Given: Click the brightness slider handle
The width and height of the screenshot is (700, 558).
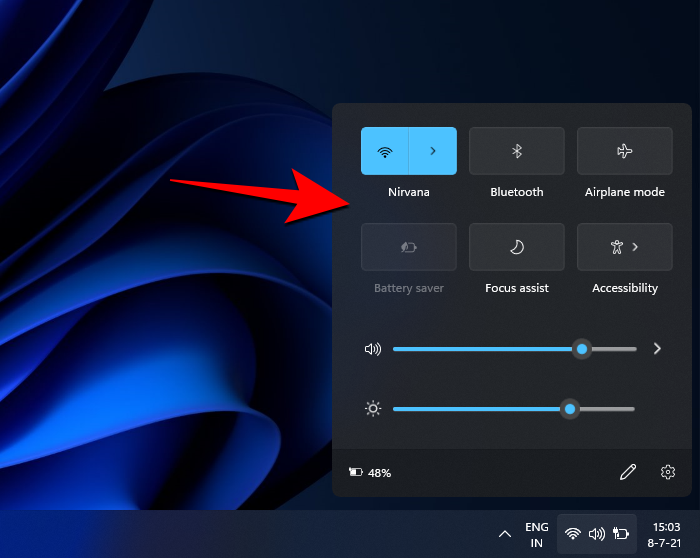Looking at the screenshot, I should [570, 409].
